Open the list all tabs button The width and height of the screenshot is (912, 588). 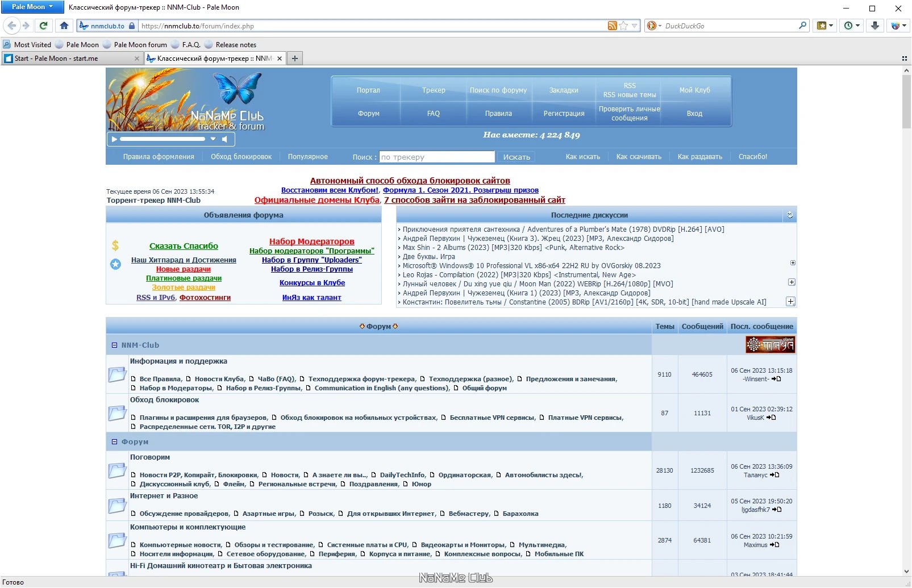tap(904, 58)
